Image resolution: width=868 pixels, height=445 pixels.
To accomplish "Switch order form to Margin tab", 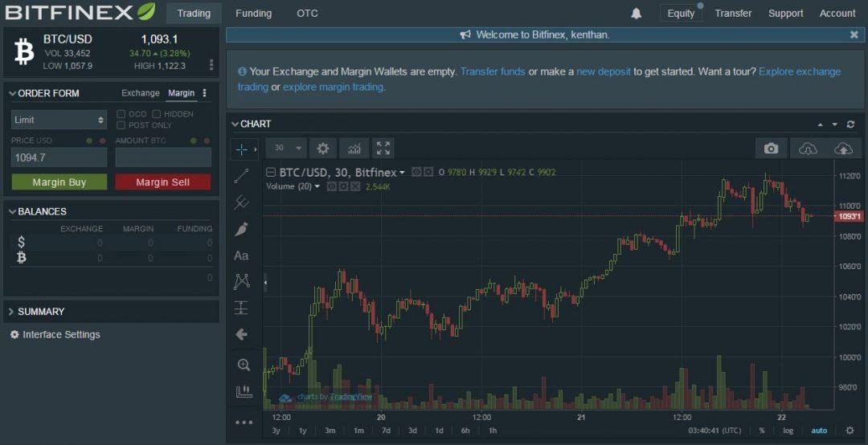I will (182, 93).
